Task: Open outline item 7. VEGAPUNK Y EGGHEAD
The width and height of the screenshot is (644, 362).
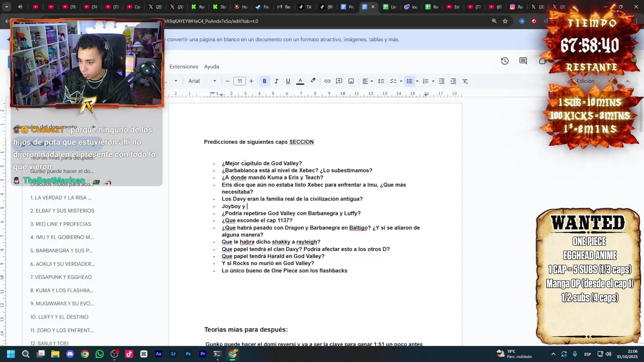Action: pos(61,277)
